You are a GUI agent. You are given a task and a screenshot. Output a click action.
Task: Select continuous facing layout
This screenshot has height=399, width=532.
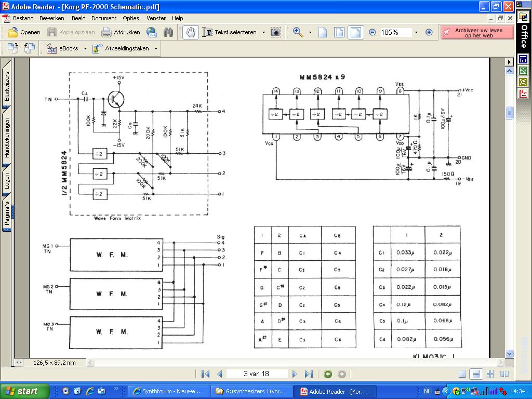[x=490, y=374]
